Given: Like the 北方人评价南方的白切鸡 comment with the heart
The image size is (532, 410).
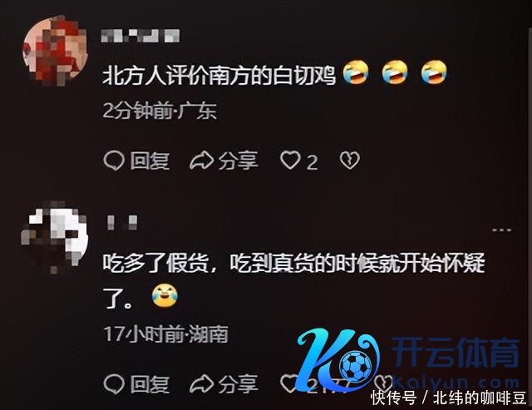Looking at the screenshot, I should point(290,161).
